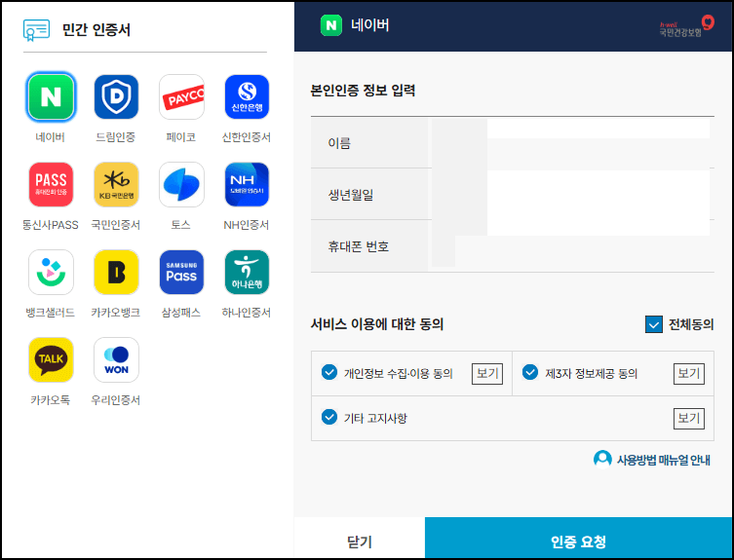Image resolution: width=734 pixels, height=560 pixels.
Task: Toggle 개인정보 수집·이용 동의 checkmark
Action: point(329,372)
